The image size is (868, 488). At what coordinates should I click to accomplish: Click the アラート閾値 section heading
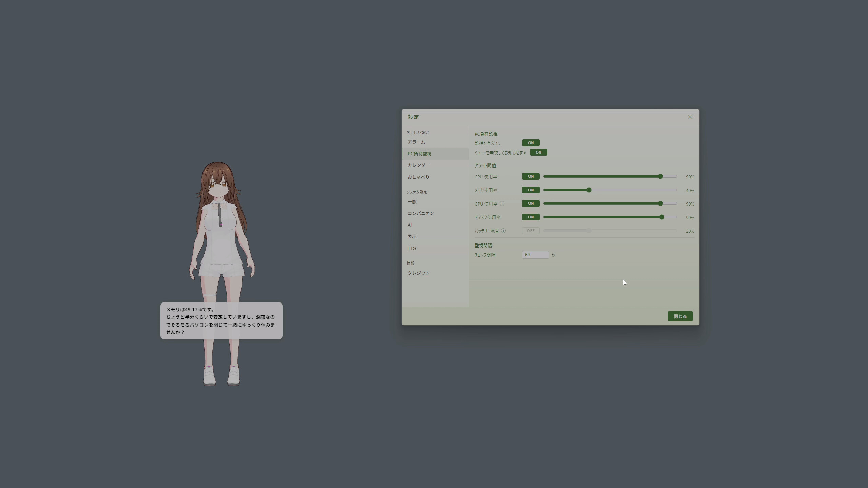point(485,165)
